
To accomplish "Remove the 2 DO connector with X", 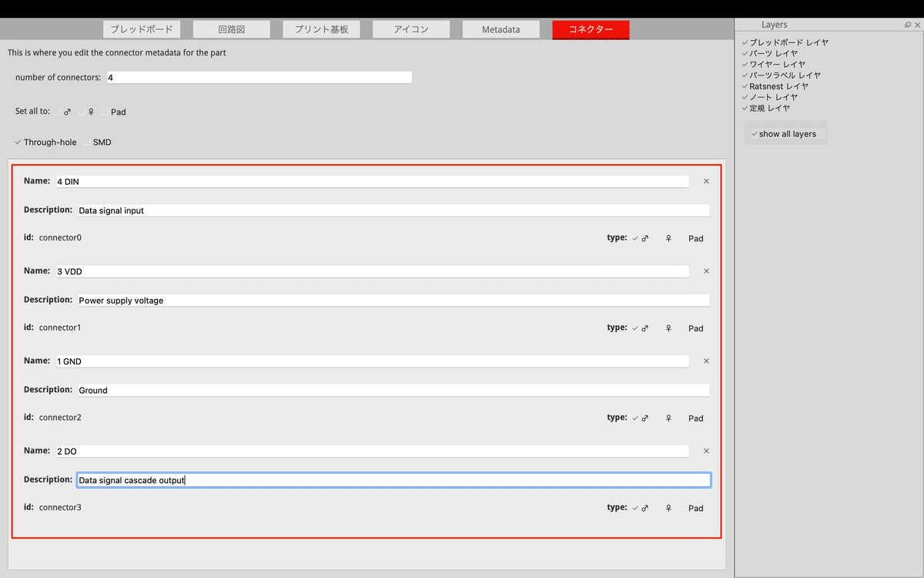I will tap(706, 451).
